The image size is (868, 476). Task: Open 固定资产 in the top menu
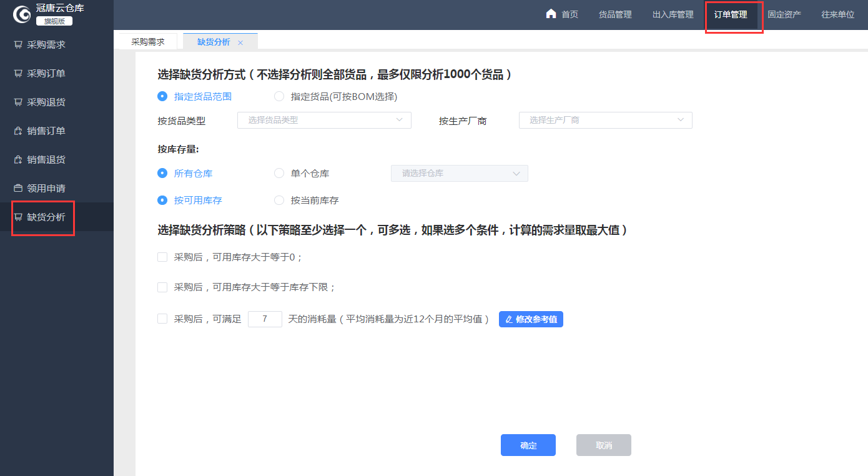784,14
